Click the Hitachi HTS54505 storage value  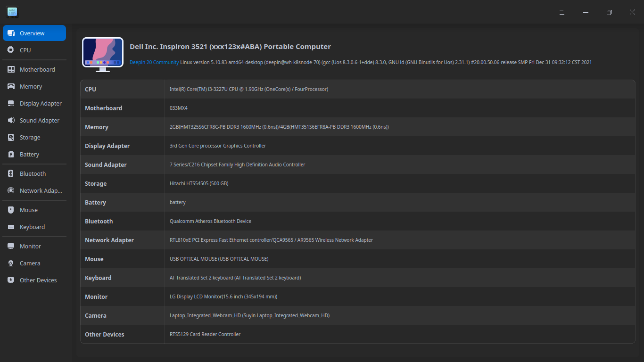(x=199, y=183)
